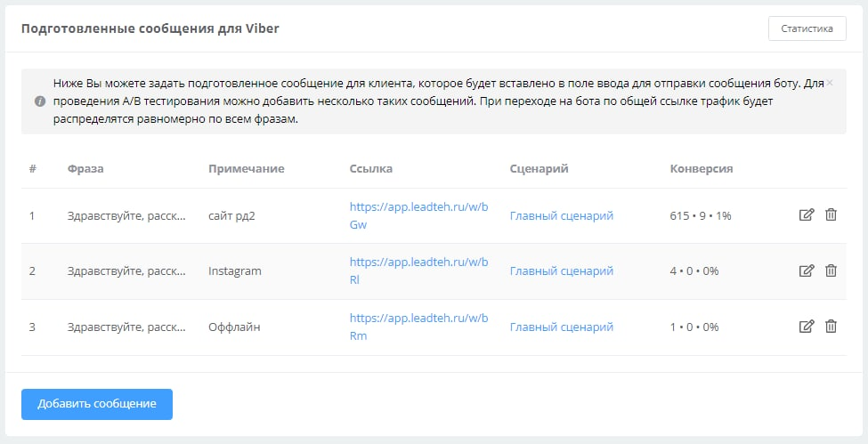The height and width of the screenshot is (444, 868).
Task: Dismiss the gray info notice
Action: pos(830,83)
